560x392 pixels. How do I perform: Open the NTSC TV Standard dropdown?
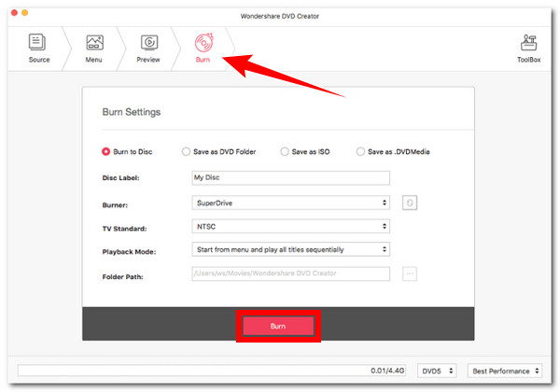(290, 227)
